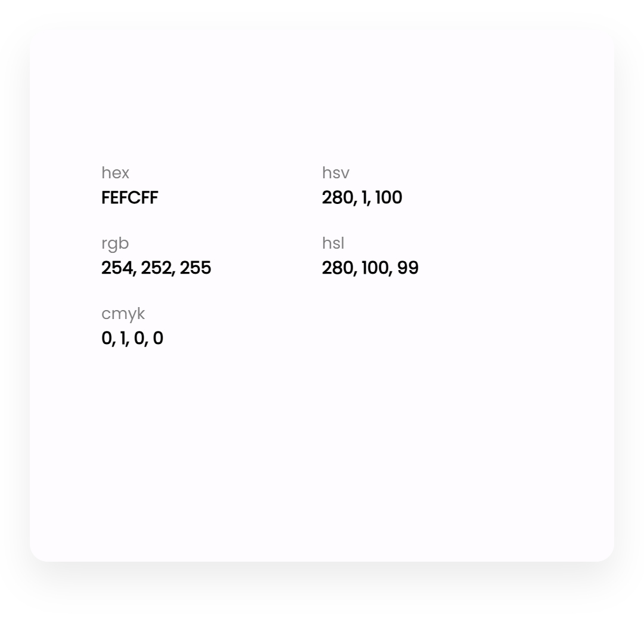The height and width of the screenshot is (644, 644).
Task: Select the hue 280 in the hsl row
Action: (x=338, y=268)
